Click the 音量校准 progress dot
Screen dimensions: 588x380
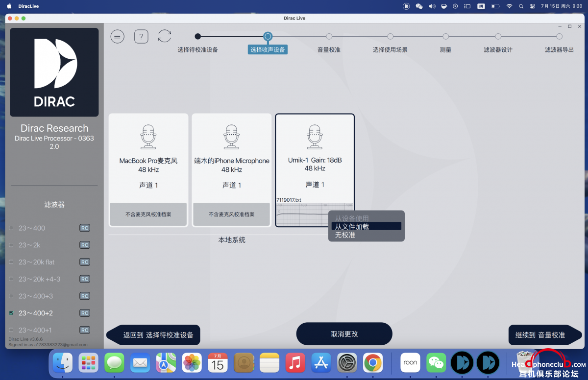(329, 36)
